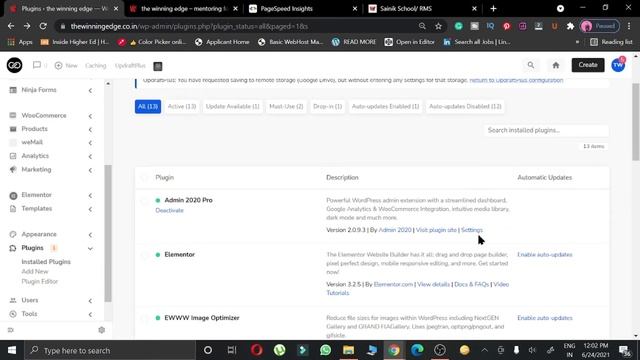Open the TW user avatar
640x360 pixels.
[618, 65]
